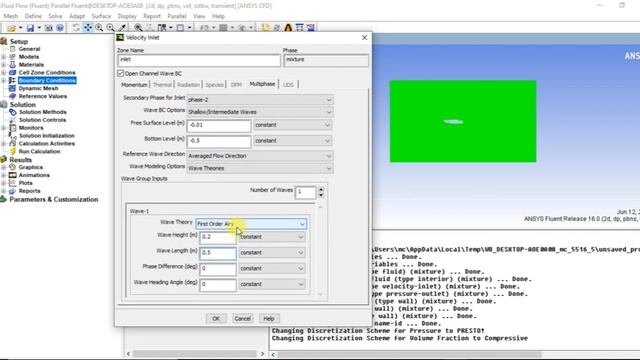Click the Wave Heading Angle value field
The height and width of the screenshot is (360, 640).
pos(218,285)
